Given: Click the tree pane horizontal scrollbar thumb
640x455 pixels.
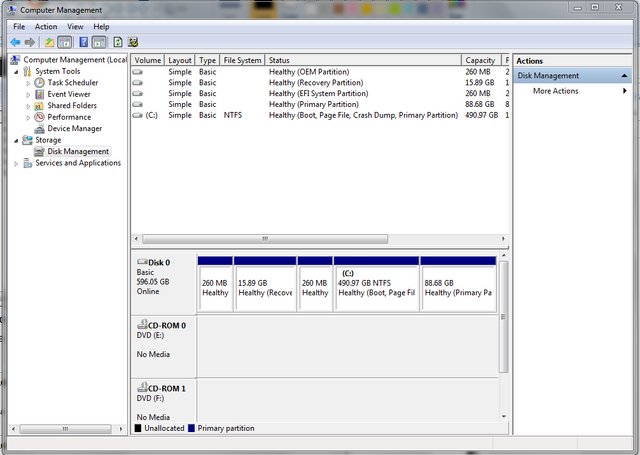Looking at the screenshot, I should point(65,429).
